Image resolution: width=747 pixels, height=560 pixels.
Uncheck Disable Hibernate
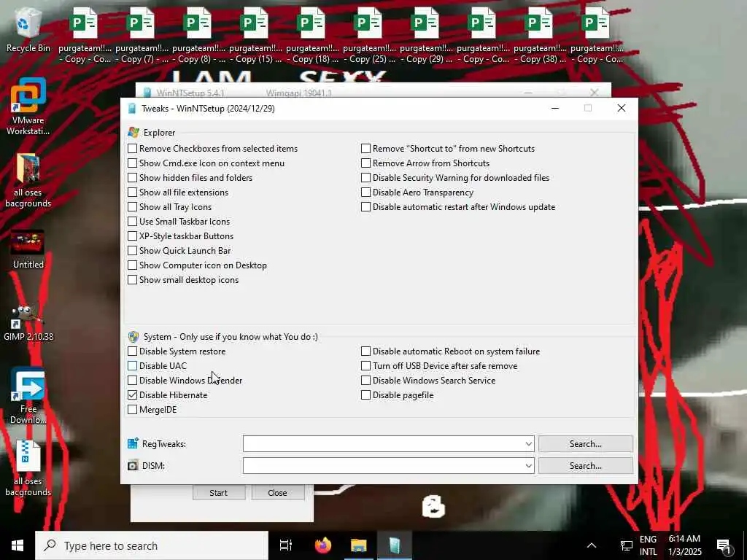(133, 395)
